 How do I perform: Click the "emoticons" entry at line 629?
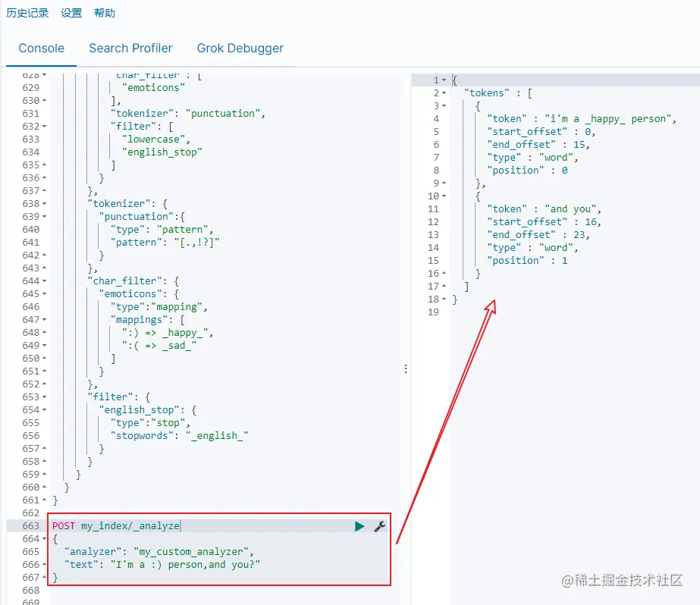(153, 88)
